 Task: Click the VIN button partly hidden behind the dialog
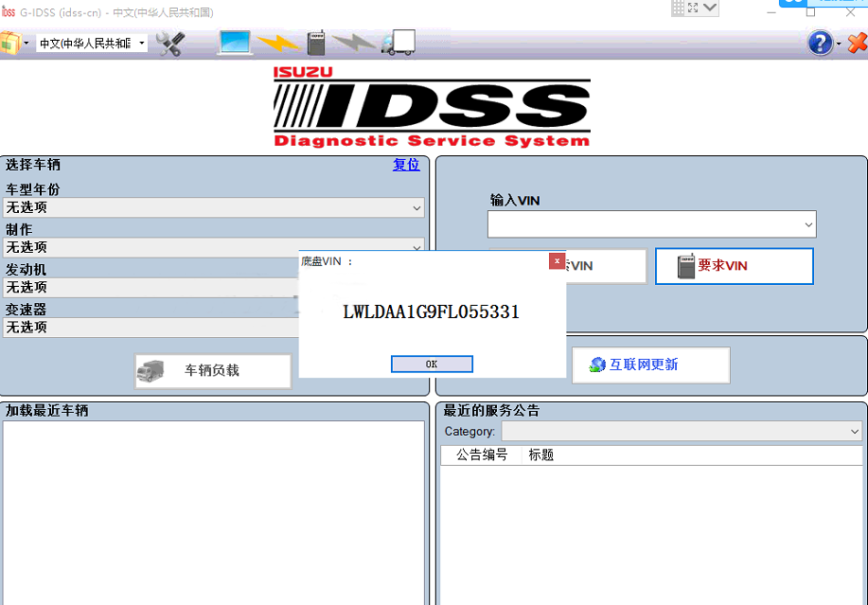[606, 266]
